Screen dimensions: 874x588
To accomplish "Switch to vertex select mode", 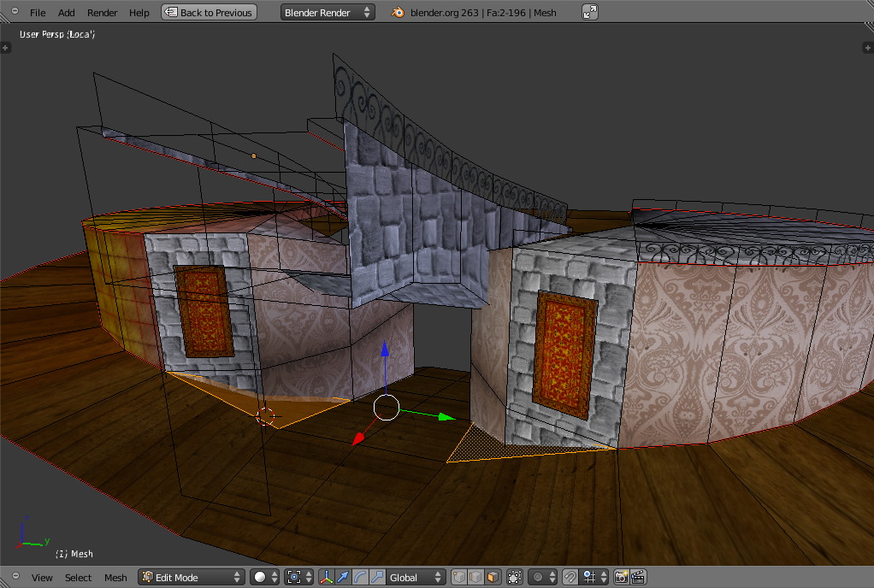I will 458,578.
